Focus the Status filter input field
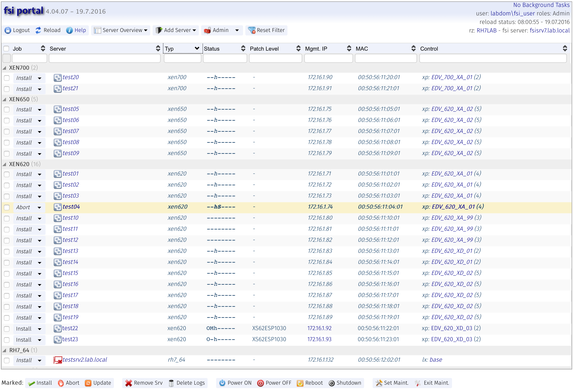Image resolution: width=574 pixels, height=392 pixels. point(225,58)
